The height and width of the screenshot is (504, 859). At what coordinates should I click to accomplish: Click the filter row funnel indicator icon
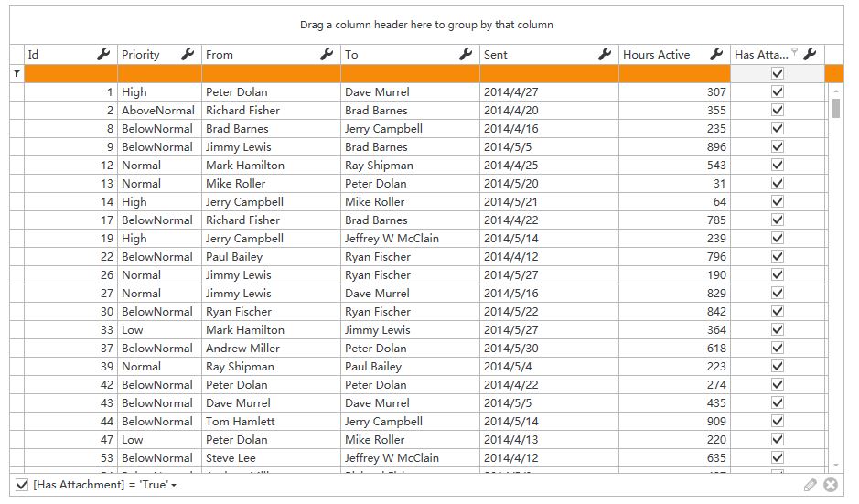[17, 73]
